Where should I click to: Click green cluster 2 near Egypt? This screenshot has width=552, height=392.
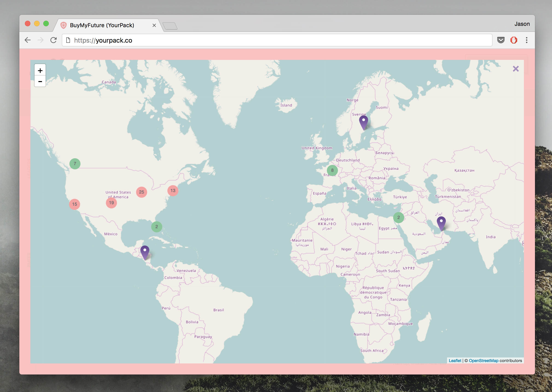pyautogui.click(x=398, y=217)
